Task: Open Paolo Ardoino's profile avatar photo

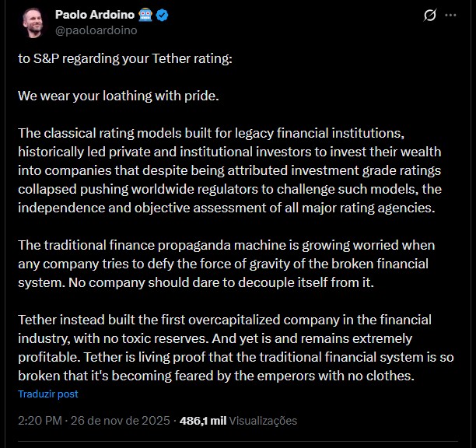Action: pos(33,23)
